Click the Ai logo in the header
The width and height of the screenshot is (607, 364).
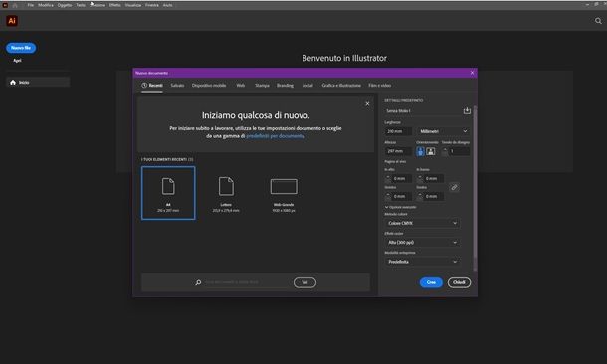(x=12, y=21)
